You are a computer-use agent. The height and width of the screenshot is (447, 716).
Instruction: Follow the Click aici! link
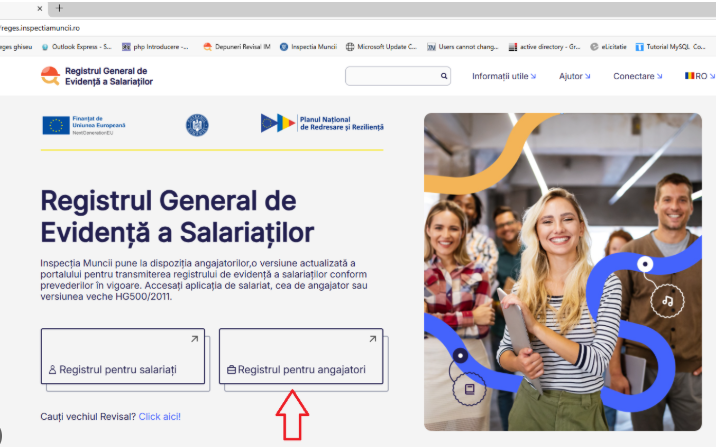(x=159, y=416)
